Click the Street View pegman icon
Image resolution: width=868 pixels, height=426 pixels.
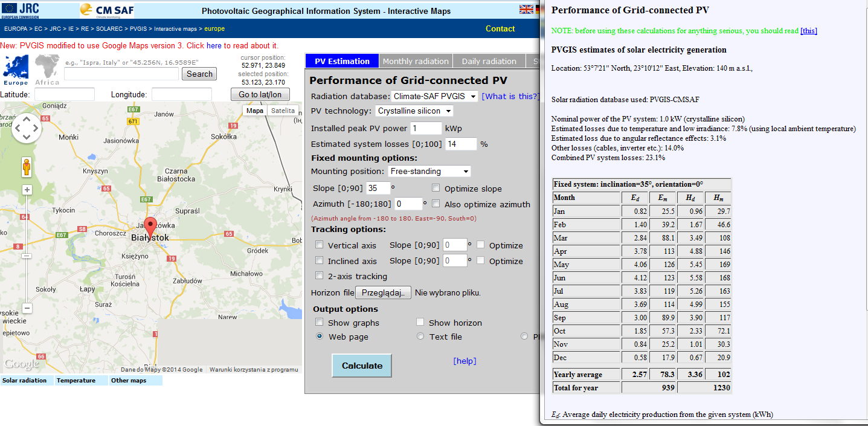[27, 166]
